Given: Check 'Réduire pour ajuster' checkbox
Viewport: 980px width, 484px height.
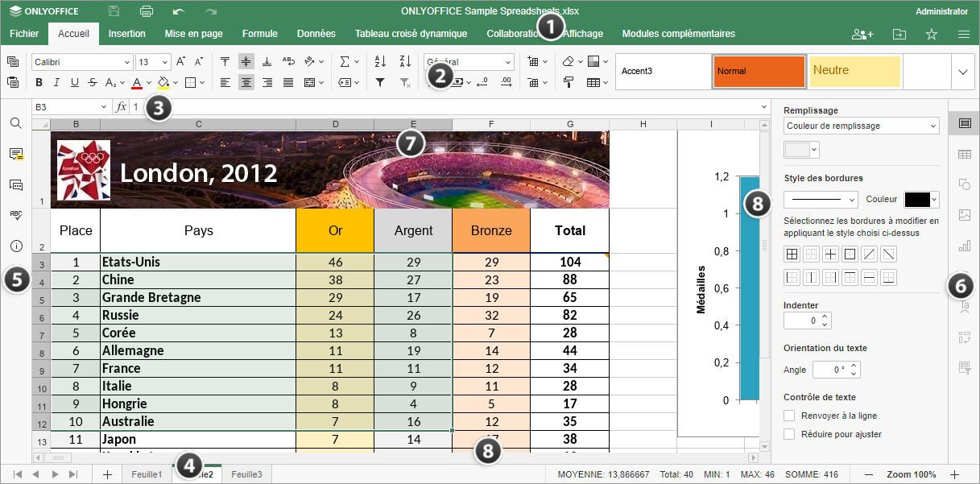Looking at the screenshot, I should pos(789,434).
